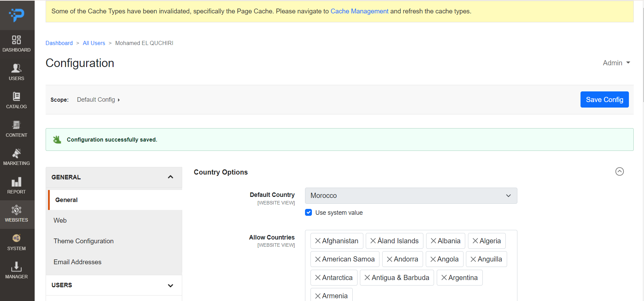The image size is (644, 301).
Task: Remove Angola from allowed countries
Action: (433, 259)
